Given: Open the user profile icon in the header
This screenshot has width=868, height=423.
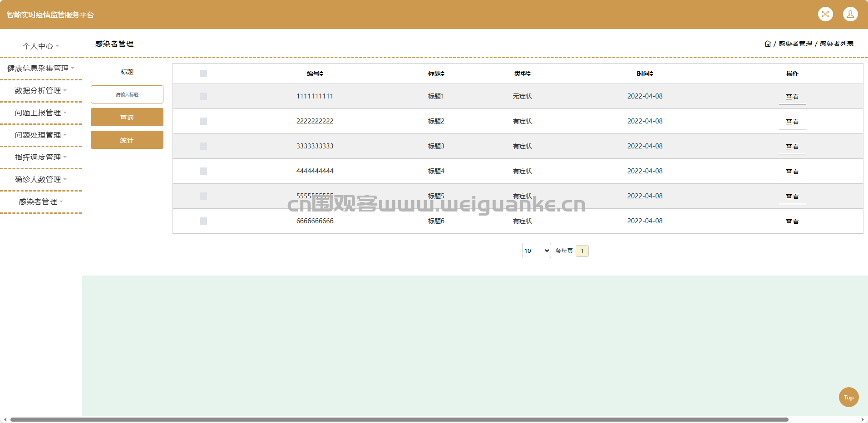Looking at the screenshot, I should 850,14.
